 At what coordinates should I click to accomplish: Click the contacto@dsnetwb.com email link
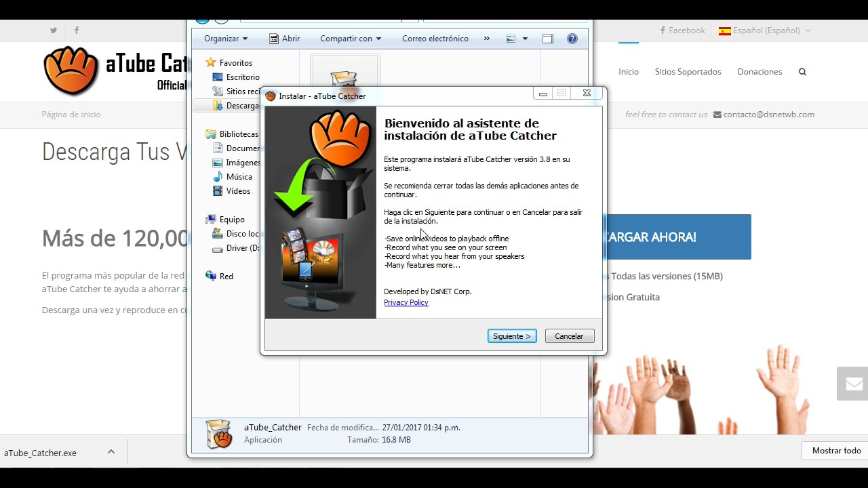[764, 115]
